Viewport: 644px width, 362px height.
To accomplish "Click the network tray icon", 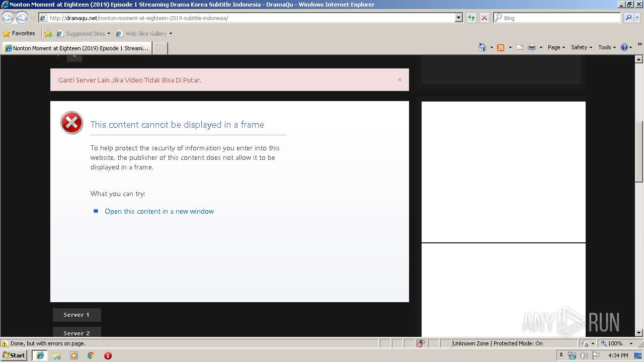I will pyautogui.click(x=572, y=355).
